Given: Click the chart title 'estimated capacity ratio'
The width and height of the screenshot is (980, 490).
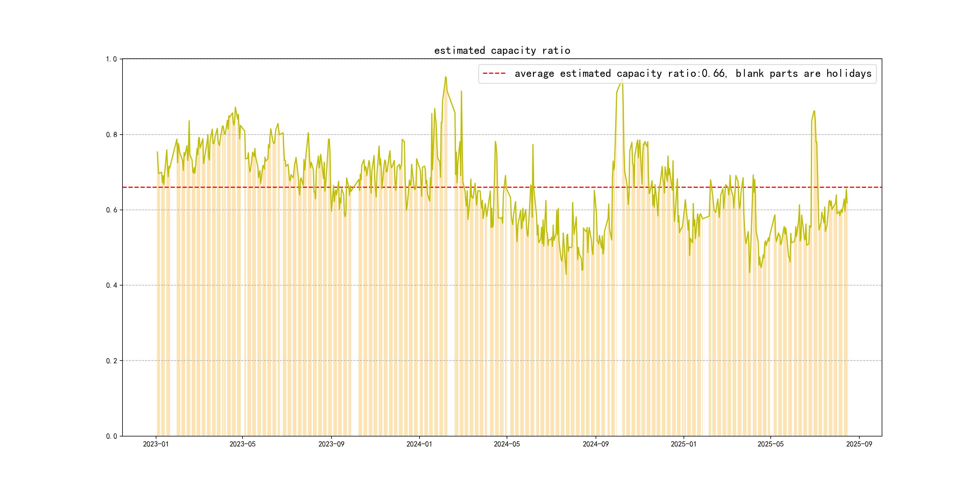Looking at the screenshot, I should click(502, 51).
